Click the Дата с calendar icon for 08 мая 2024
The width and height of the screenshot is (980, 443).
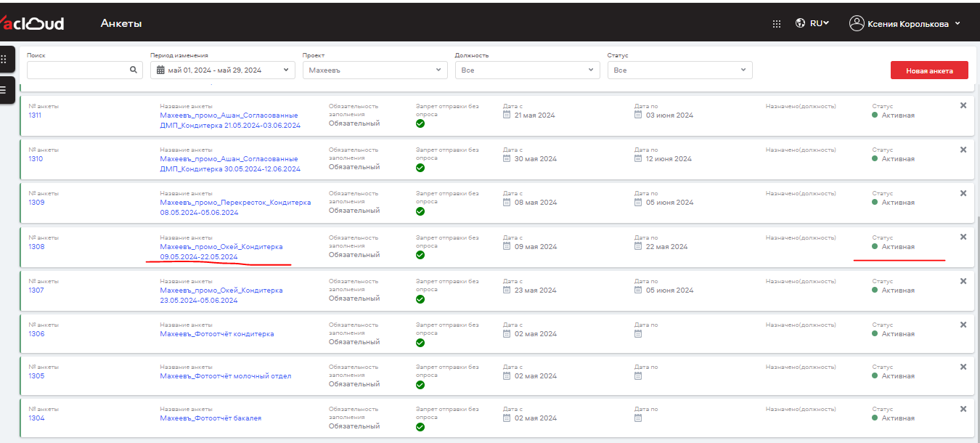(507, 202)
